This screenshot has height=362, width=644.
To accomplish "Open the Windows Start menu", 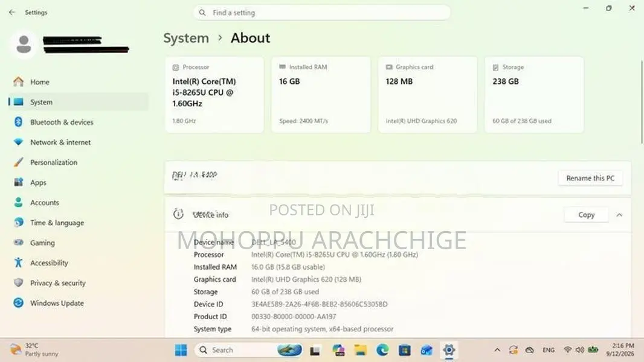I will point(181,350).
